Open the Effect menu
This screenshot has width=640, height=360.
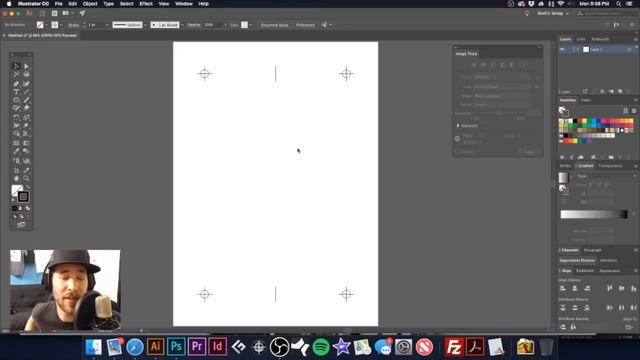tap(146, 4)
